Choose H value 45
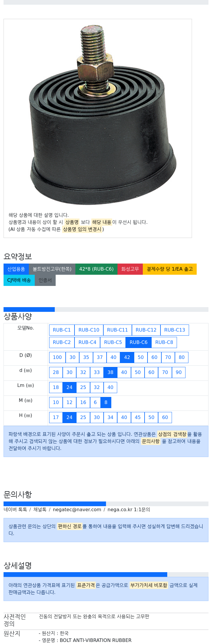 click(138, 417)
